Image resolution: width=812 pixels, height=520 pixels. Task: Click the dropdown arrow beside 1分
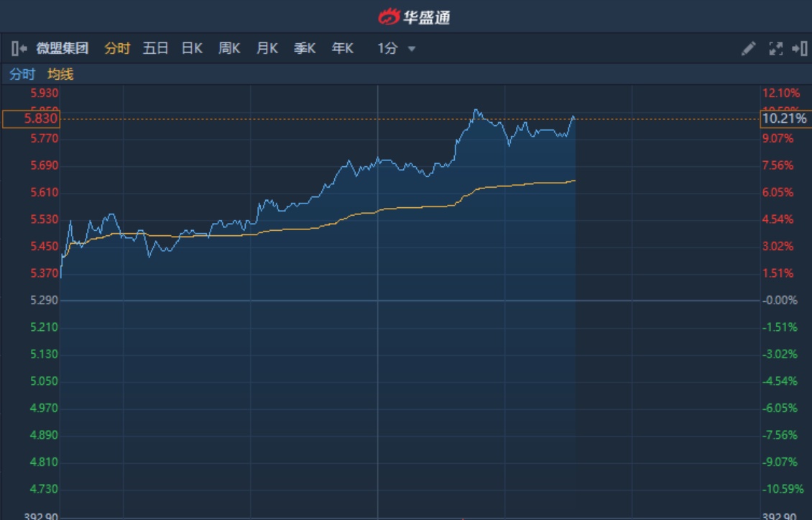pos(412,49)
